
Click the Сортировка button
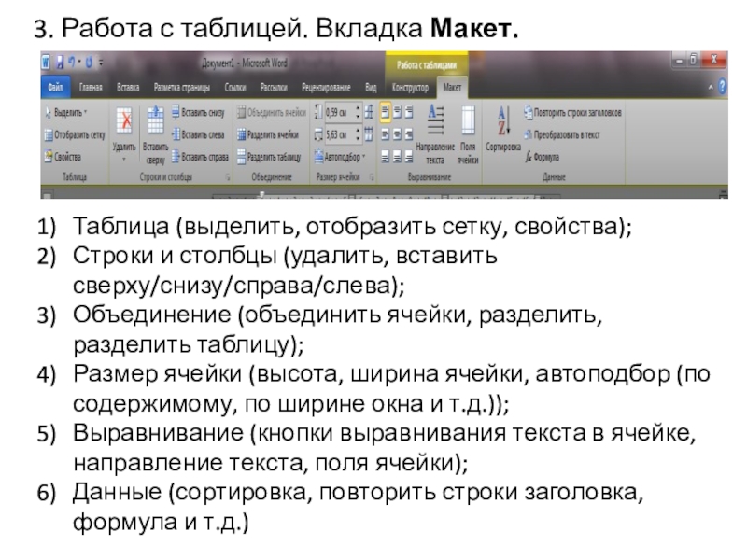coord(503,130)
